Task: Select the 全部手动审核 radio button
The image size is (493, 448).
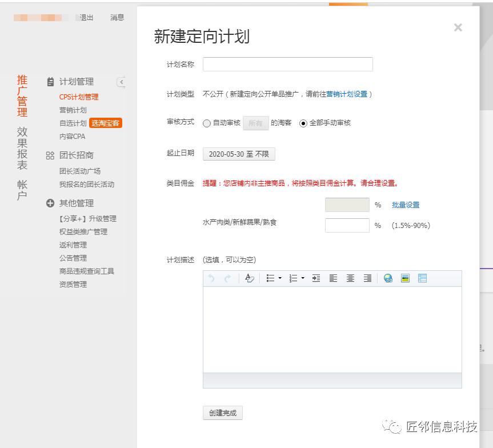Action: point(303,123)
